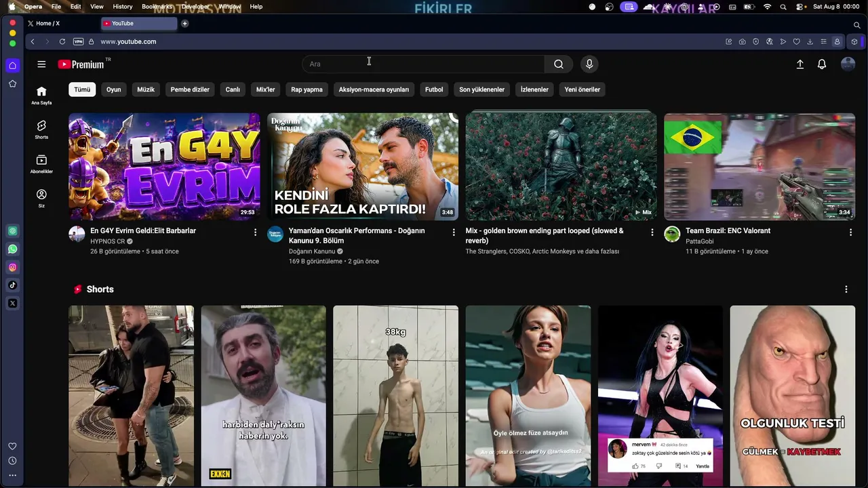Click the VPN badge in address bar
The height and width of the screenshot is (488, 868).
point(78,41)
